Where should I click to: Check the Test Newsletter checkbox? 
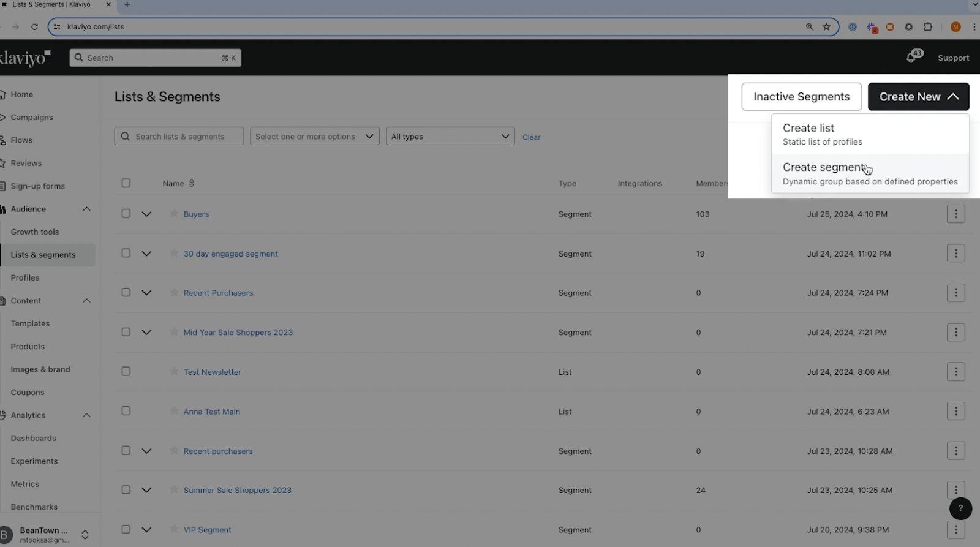click(x=126, y=372)
